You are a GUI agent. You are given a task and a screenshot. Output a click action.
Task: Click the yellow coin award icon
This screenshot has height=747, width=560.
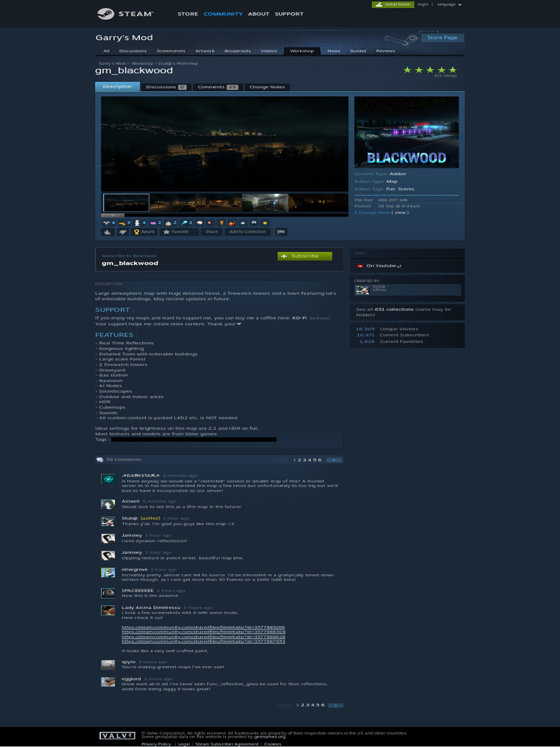(x=265, y=222)
